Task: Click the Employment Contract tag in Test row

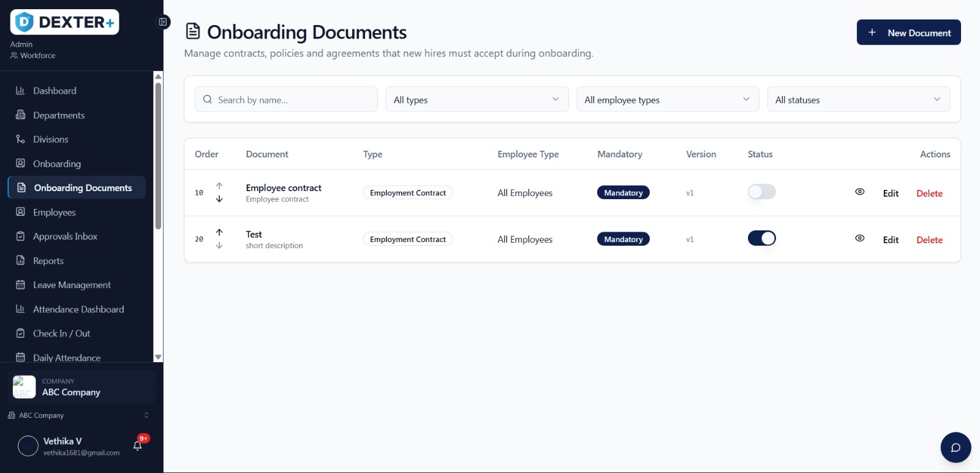Action: click(408, 239)
